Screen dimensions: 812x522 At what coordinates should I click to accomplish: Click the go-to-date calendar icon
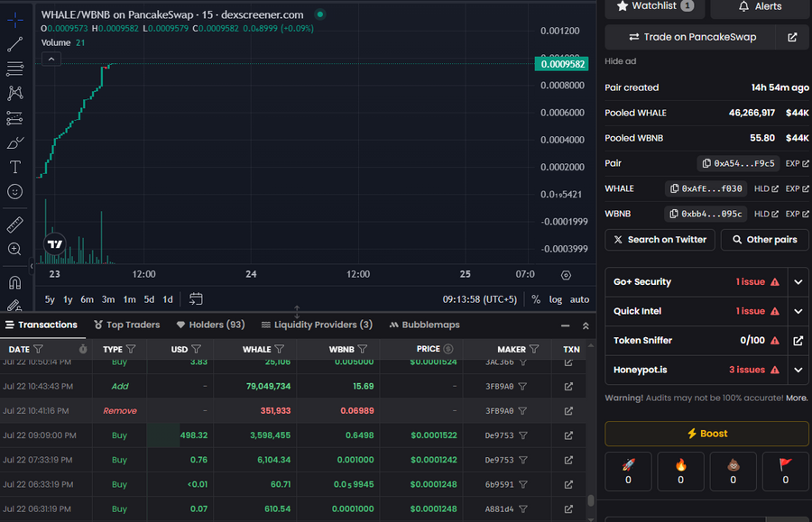[196, 299]
